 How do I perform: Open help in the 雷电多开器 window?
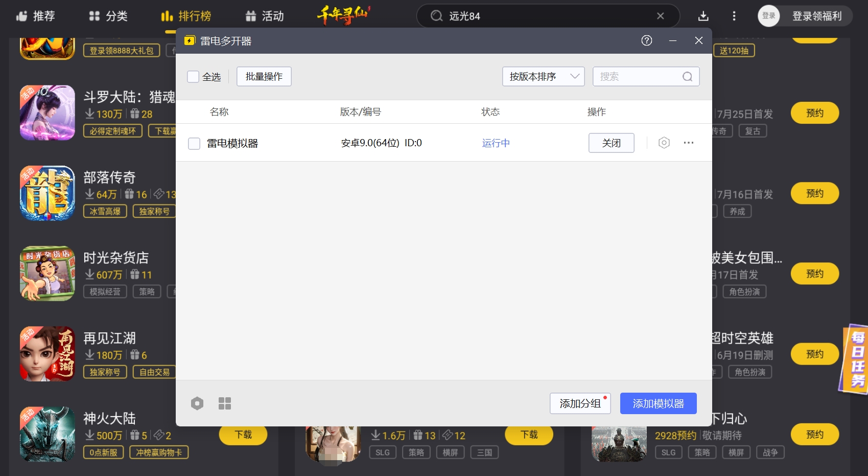[647, 40]
